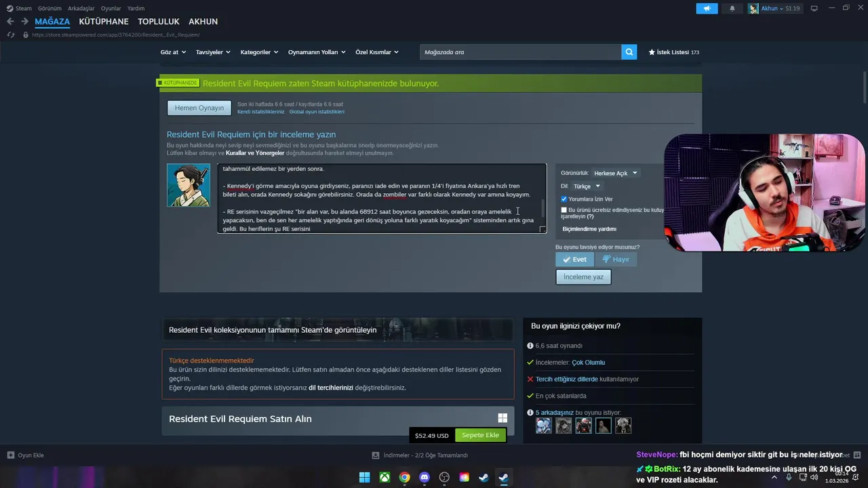Add game with Sepete Ekle button
The image size is (868, 488).
point(480,435)
